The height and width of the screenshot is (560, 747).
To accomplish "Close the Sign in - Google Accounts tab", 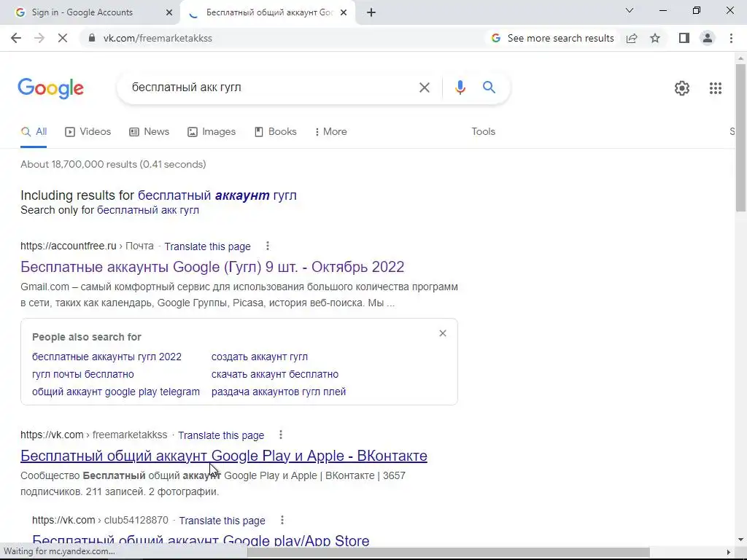I will point(169,12).
